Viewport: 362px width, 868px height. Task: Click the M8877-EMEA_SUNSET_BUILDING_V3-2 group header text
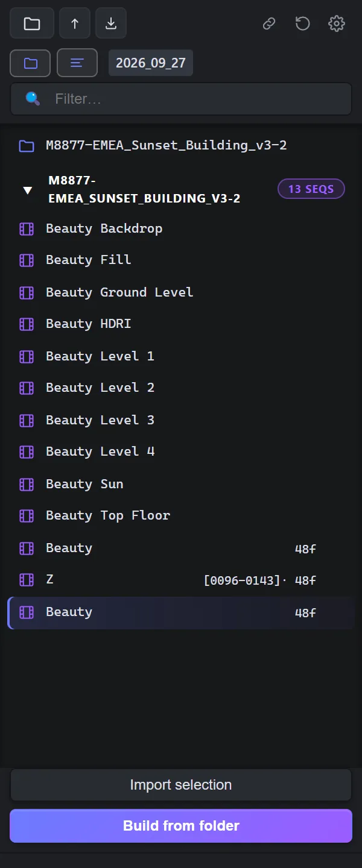144,189
